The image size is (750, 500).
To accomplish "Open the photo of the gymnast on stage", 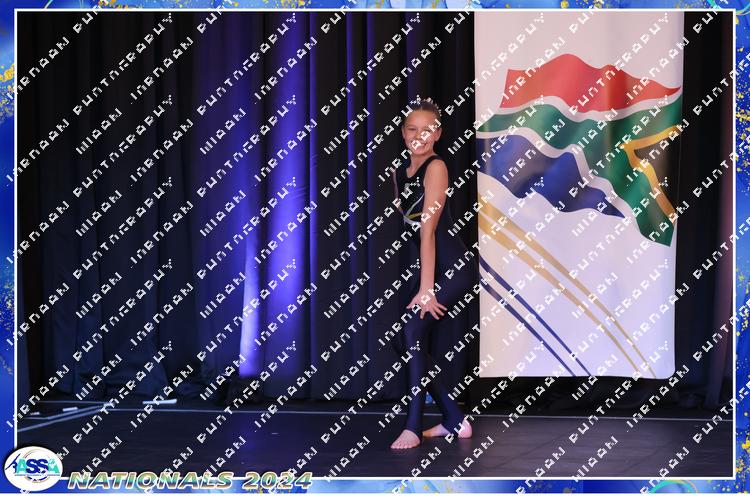I will pos(375,244).
